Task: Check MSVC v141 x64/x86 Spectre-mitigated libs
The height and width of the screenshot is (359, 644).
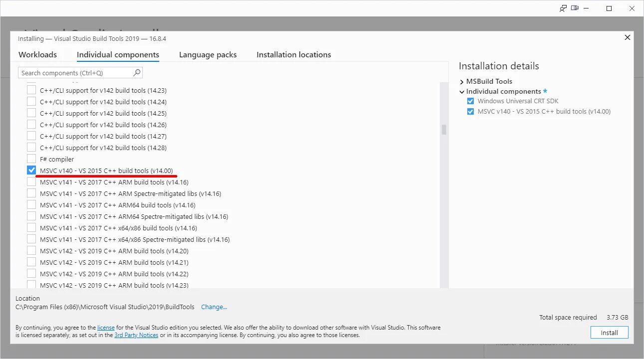Action: [31, 239]
